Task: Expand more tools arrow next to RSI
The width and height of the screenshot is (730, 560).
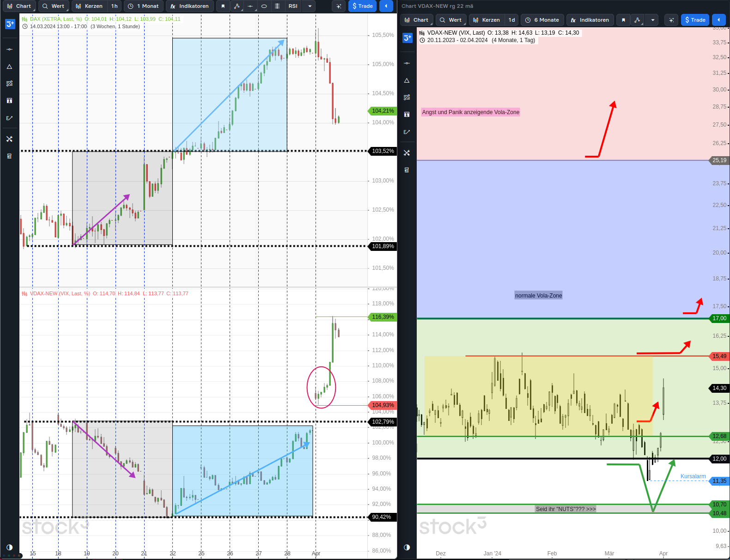Action: (x=310, y=6)
